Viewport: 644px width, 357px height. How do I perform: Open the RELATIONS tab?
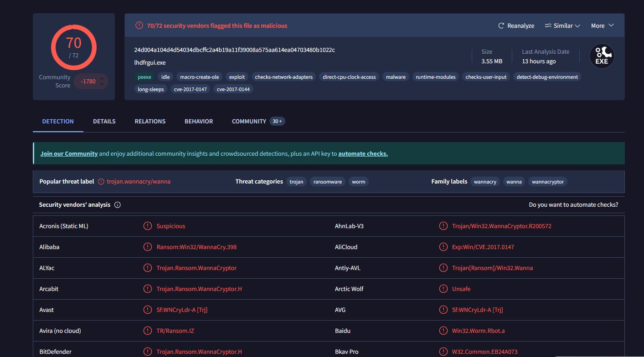(x=150, y=122)
